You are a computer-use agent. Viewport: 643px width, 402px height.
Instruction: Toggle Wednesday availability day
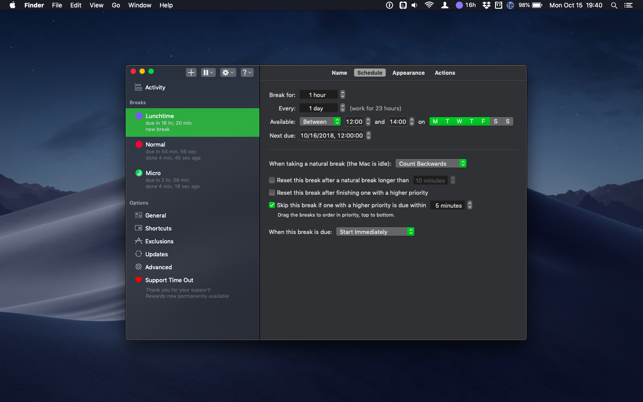(x=459, y=121)
